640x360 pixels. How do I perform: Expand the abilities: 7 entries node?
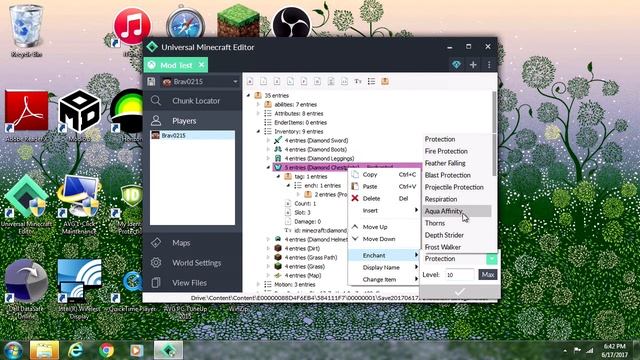coord(258,104)
